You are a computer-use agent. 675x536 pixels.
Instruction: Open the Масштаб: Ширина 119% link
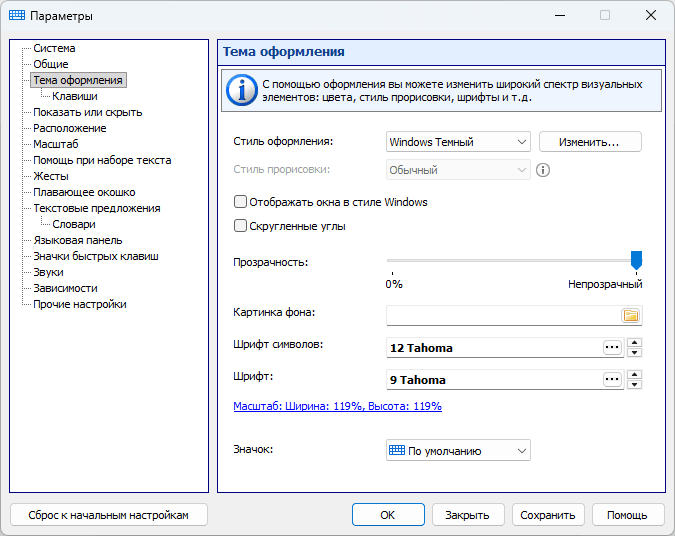(x=338, y=406)
